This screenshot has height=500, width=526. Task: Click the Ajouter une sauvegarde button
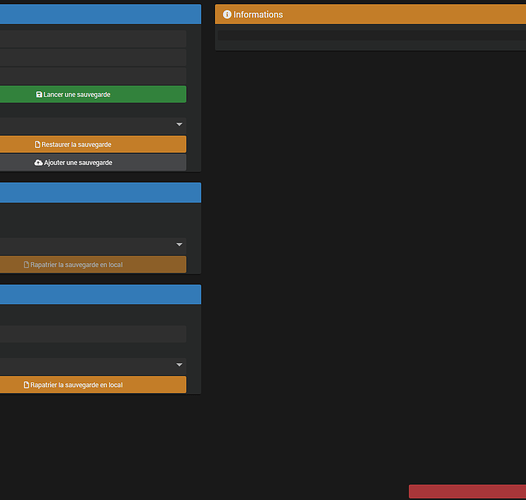pos(93,162)
